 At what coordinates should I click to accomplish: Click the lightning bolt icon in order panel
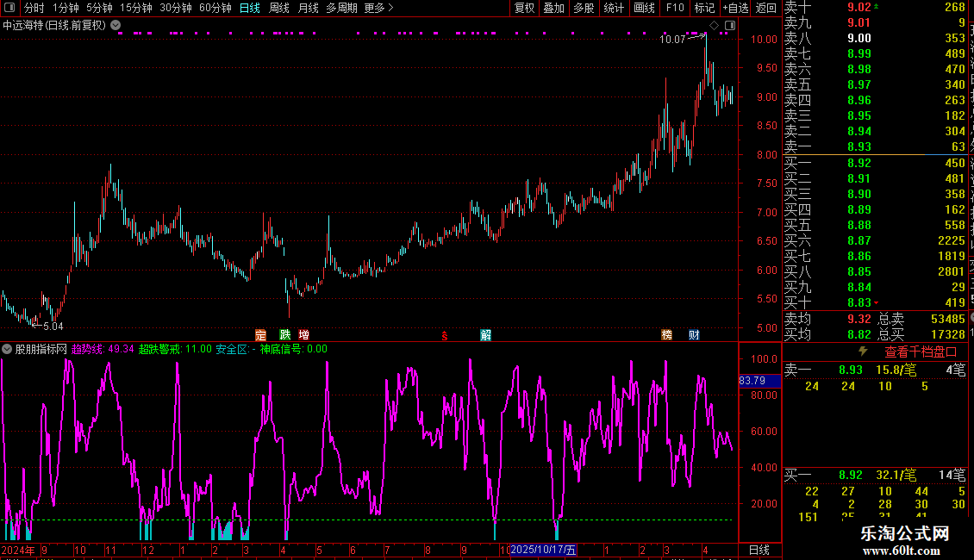pos(863,352)
